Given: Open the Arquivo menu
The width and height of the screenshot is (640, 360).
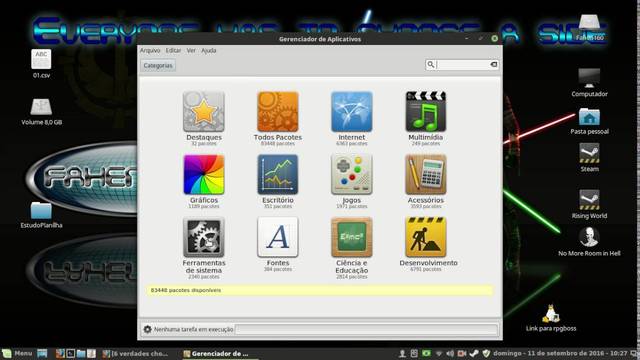Looking at the screenshot, I should click(x=150, y=51).
